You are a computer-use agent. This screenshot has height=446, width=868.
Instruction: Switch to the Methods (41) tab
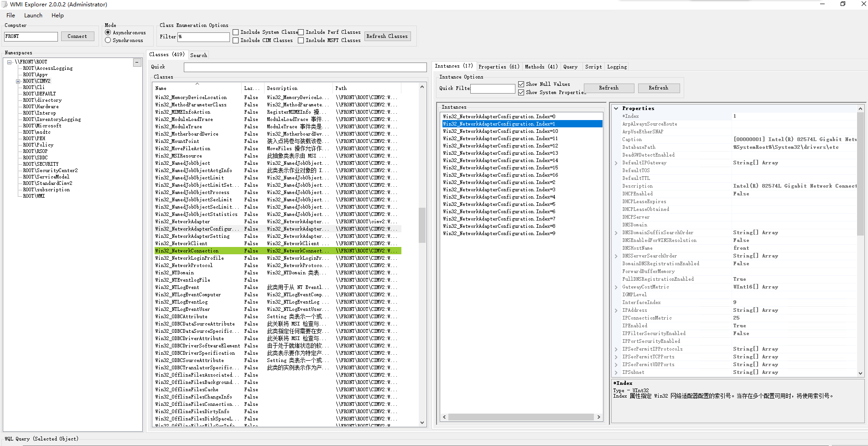click(x=541, y=67)
